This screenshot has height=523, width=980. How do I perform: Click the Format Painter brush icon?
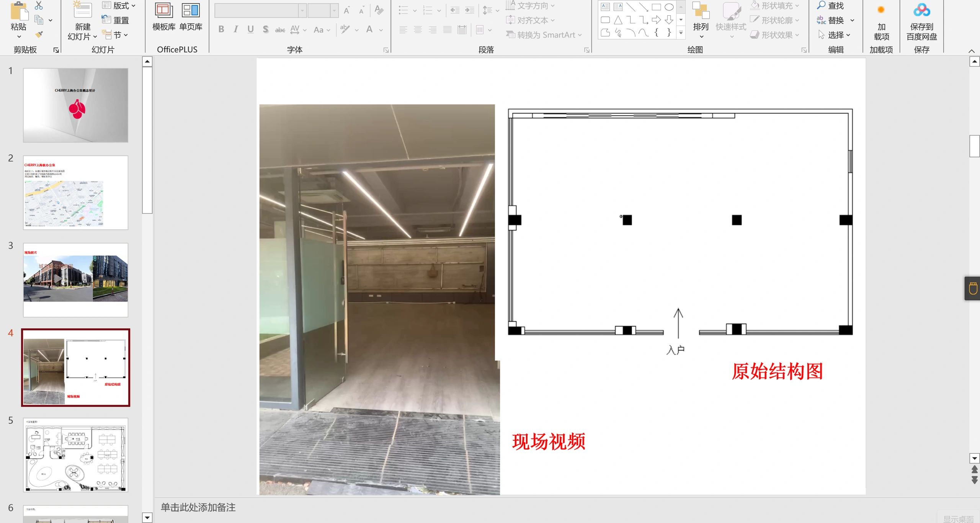tap(39, 34)
